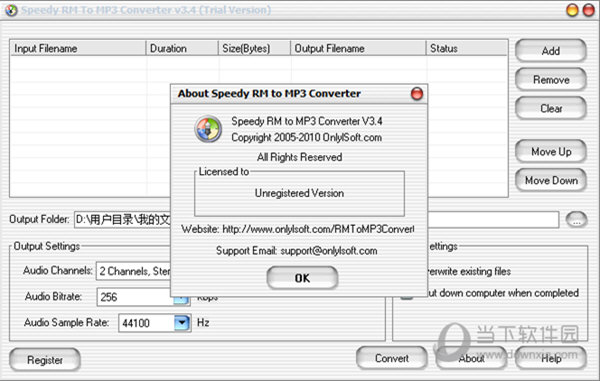Sort by Duration column header

click(182, 48)
